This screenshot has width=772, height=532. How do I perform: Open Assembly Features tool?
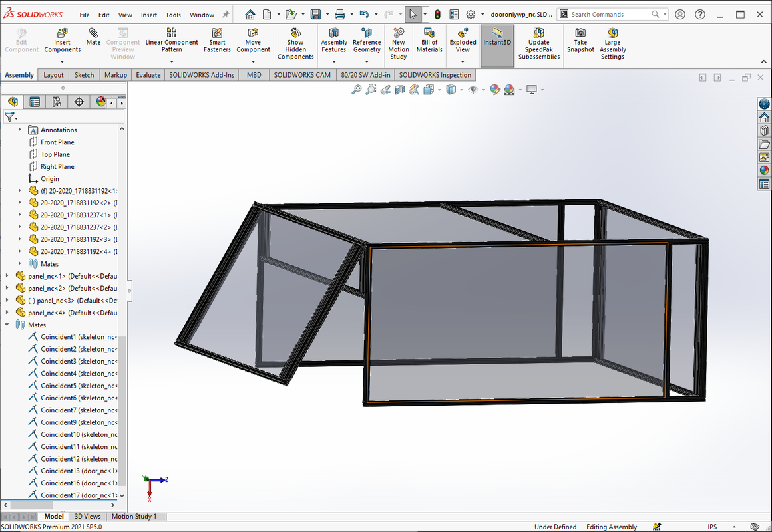coord(334,40)
